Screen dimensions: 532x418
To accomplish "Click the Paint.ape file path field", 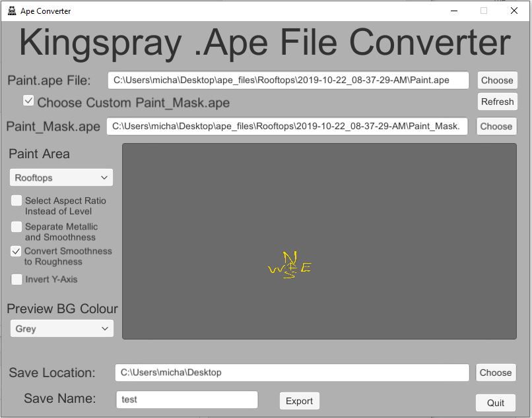I will point(288,80).
